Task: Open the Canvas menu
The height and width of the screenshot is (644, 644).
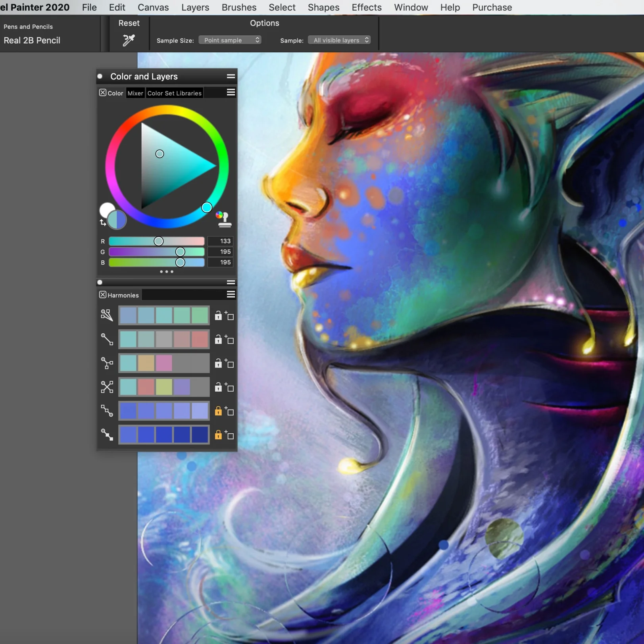Action: [x=153, y=7]
